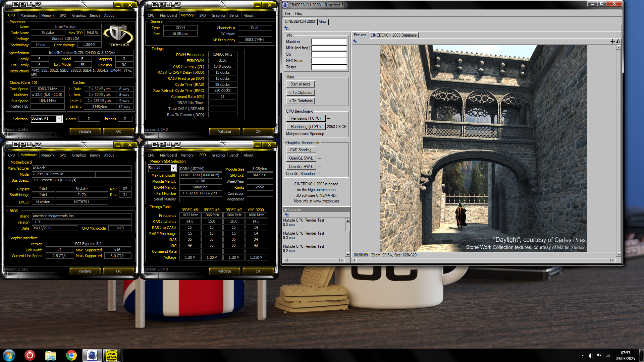Click OK in the CPU-Z SPD window

point(258,271)
